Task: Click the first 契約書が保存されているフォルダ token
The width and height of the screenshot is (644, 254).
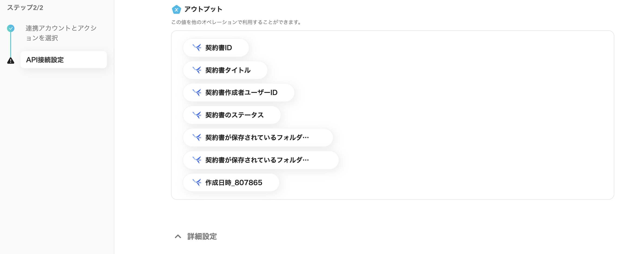Action: (x=257, y=137)
